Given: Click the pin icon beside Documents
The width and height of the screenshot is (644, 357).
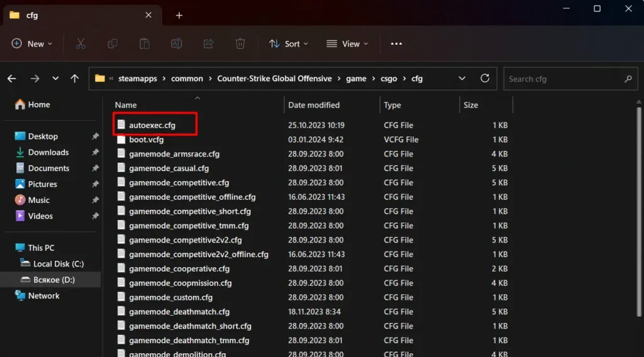Looking at the screenshot, I should pos(96,168).
